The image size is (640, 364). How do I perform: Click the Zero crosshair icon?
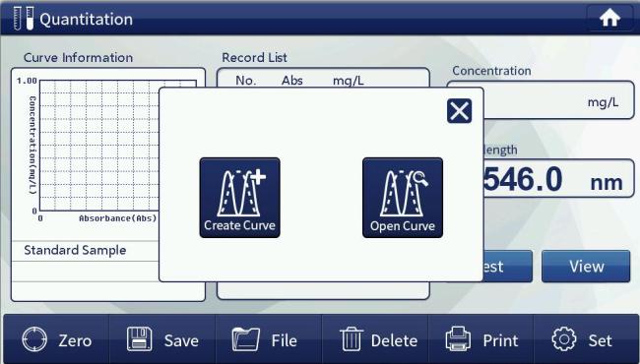click(x=34, y=339)
